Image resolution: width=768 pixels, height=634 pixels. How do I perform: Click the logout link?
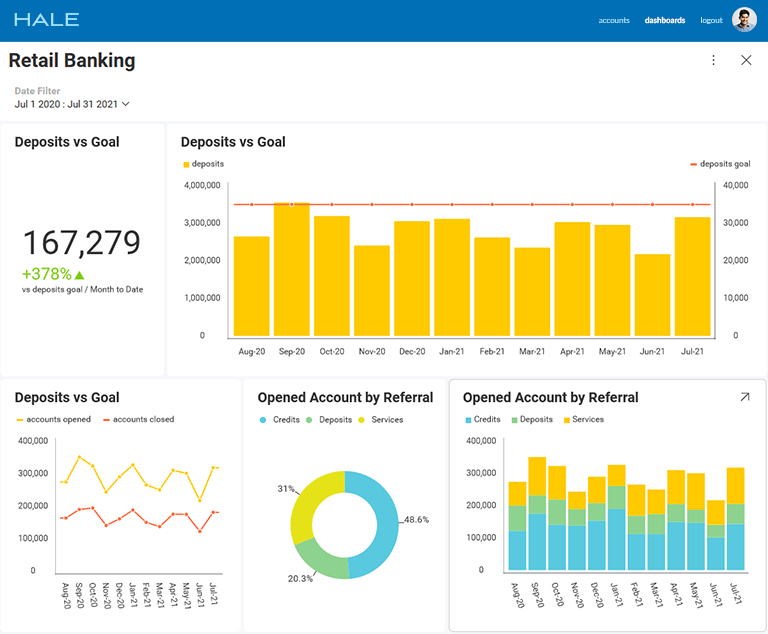[711, 20]
